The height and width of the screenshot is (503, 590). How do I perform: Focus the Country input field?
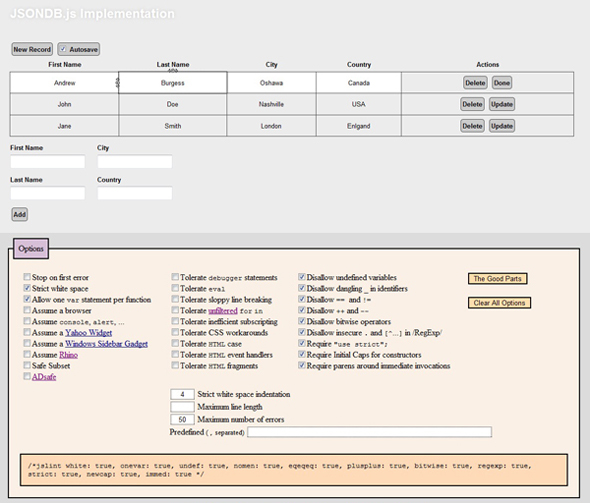pos(135,193)
